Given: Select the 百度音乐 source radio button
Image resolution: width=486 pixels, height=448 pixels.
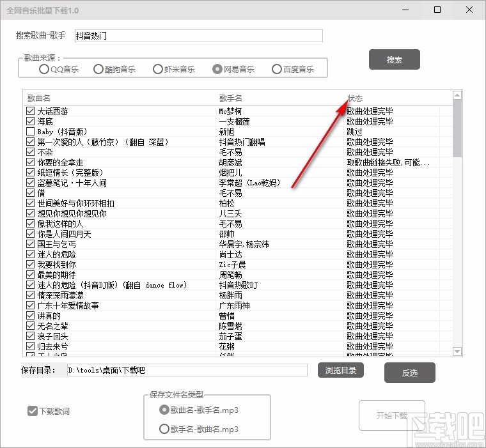Looking at the screenshot, I should click(276, 69).
